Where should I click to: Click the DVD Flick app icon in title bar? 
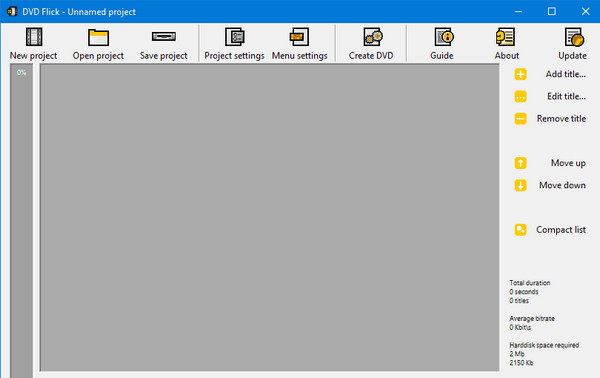coord(12,11)
